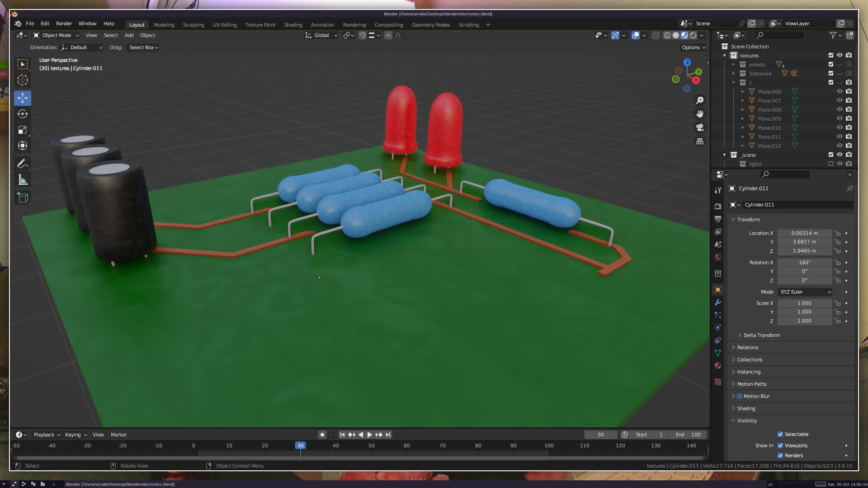
Task: Activate the Annotate tool
Action: pyautogui.click(x=23, y=164)
